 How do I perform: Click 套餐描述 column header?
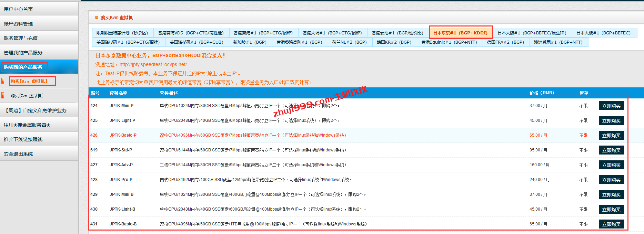(x=169, y=93)
